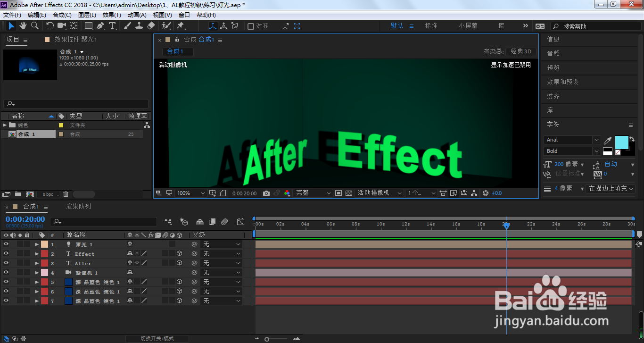Select the Hand tool
Viewport: 644px width, 343px height.
(23, 25)
